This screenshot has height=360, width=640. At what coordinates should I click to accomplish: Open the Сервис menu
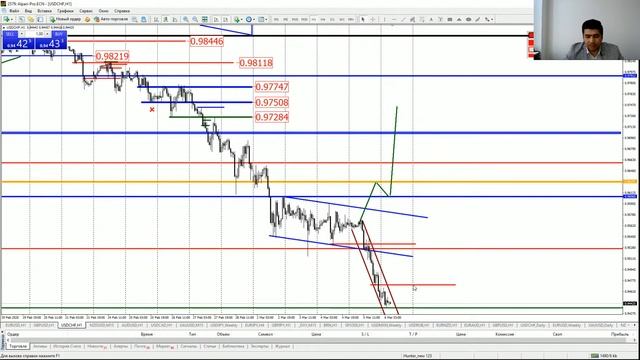click(86, 11)
